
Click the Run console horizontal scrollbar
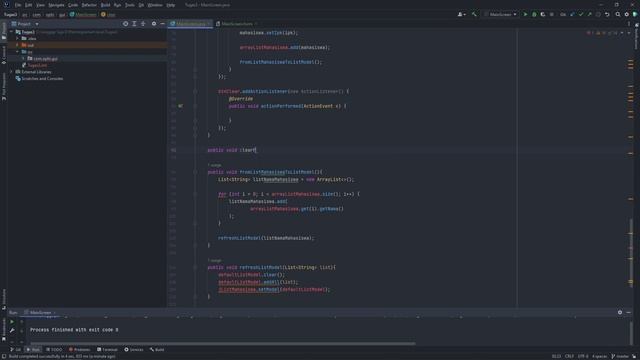pyautogui.click(x=223, y=343)
